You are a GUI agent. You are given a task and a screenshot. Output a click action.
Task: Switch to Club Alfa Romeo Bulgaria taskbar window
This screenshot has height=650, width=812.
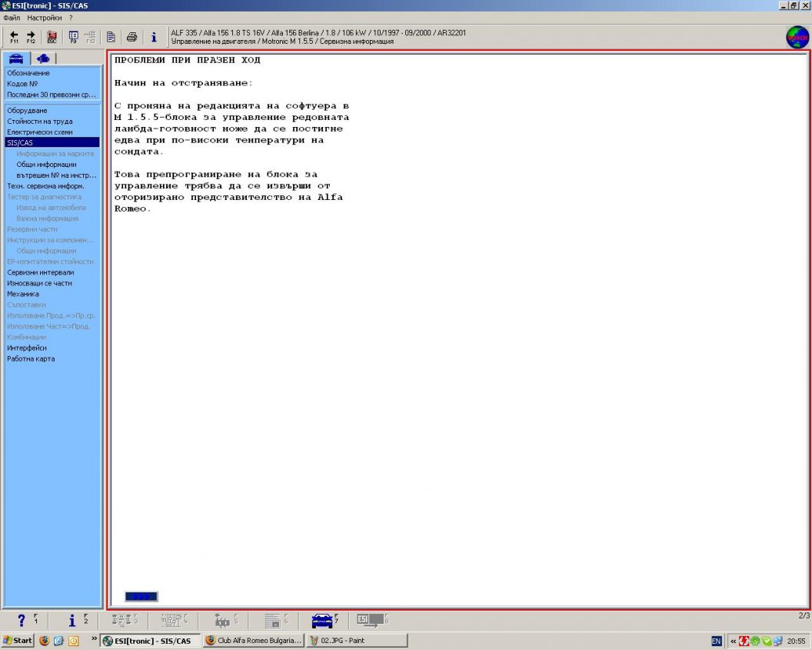pos(253,641)
